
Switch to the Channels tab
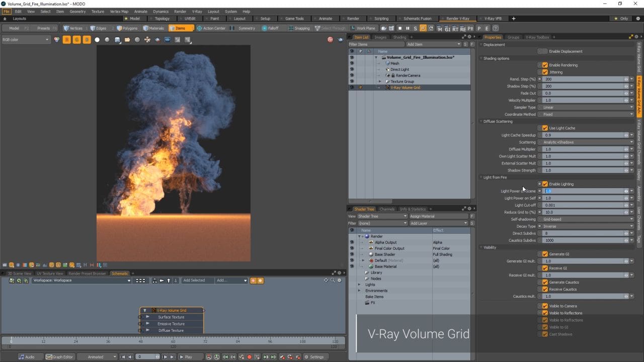coord(387,209)
